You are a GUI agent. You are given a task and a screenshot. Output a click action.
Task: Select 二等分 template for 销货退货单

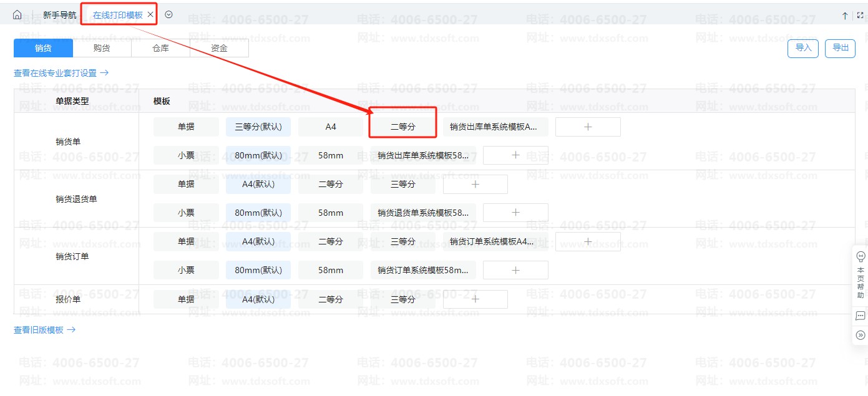point(331,184)
